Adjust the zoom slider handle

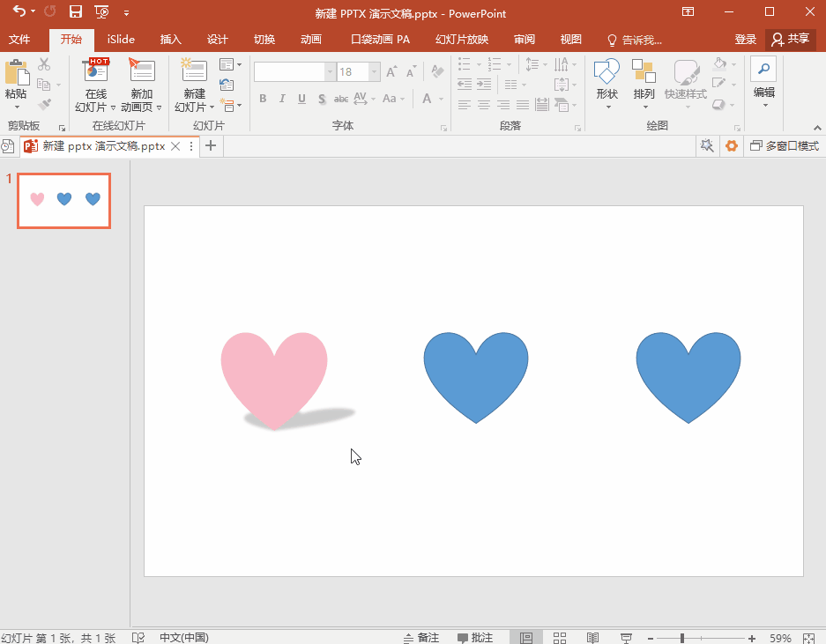681,638
